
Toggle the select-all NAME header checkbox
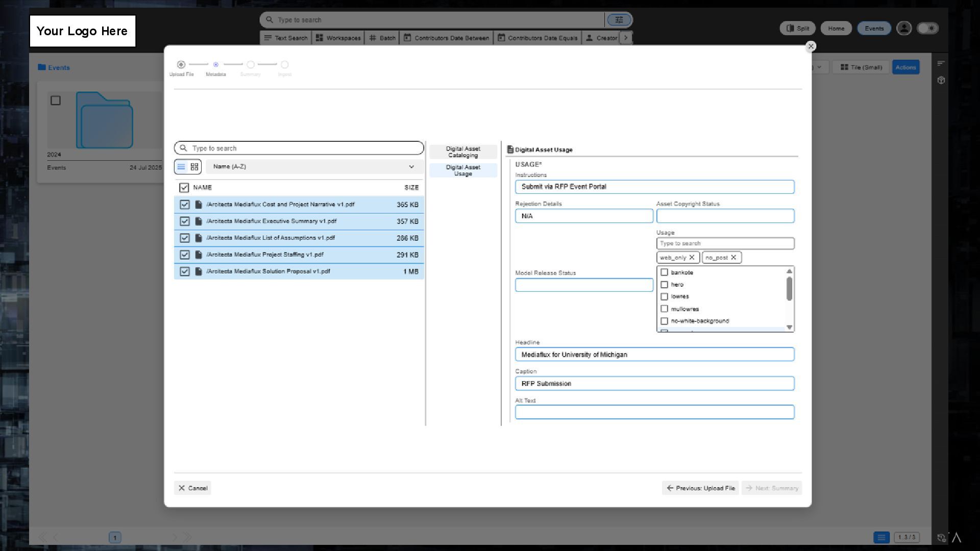[x=184, y=188]
